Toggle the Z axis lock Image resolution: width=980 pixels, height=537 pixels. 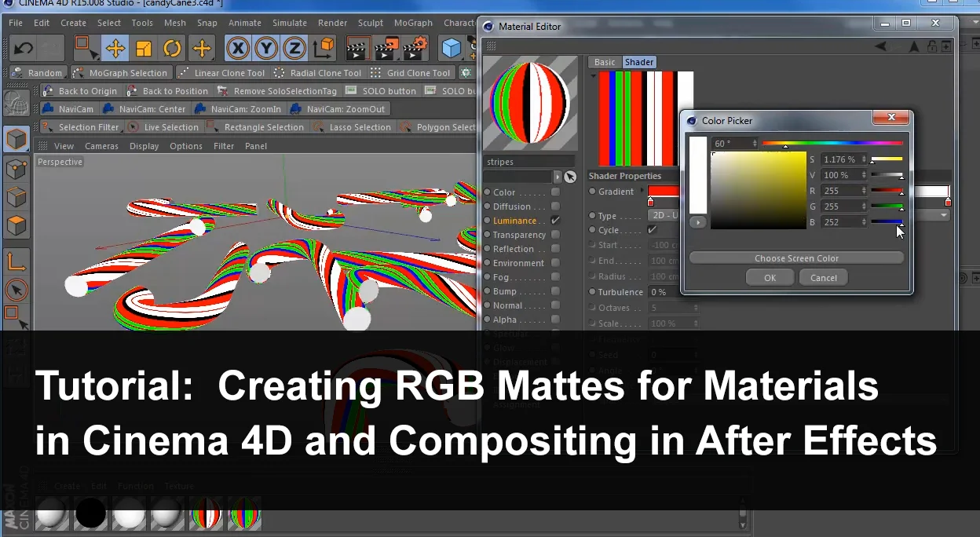(294, 49)
